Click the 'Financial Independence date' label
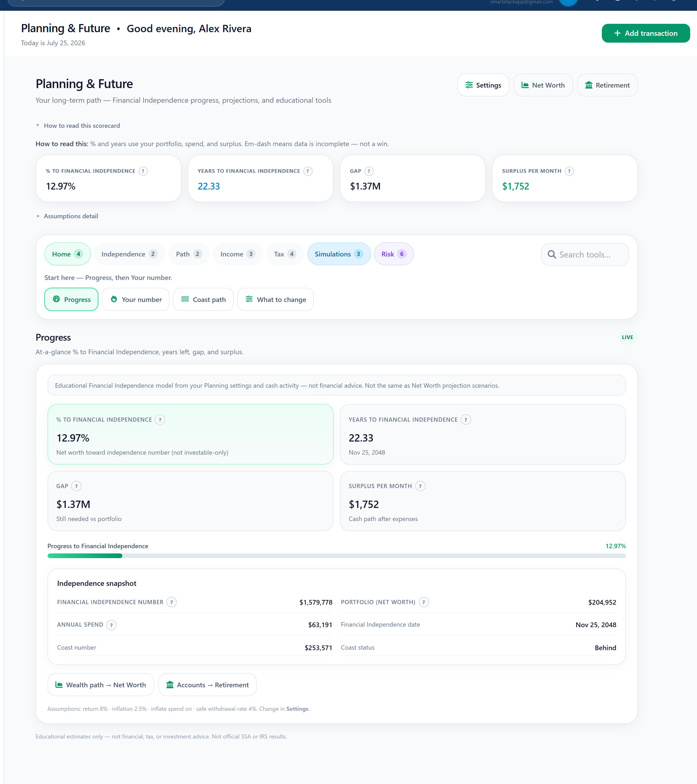Image resolution: width=697 pixels, height=784 pixels. (x=380, y=625)
